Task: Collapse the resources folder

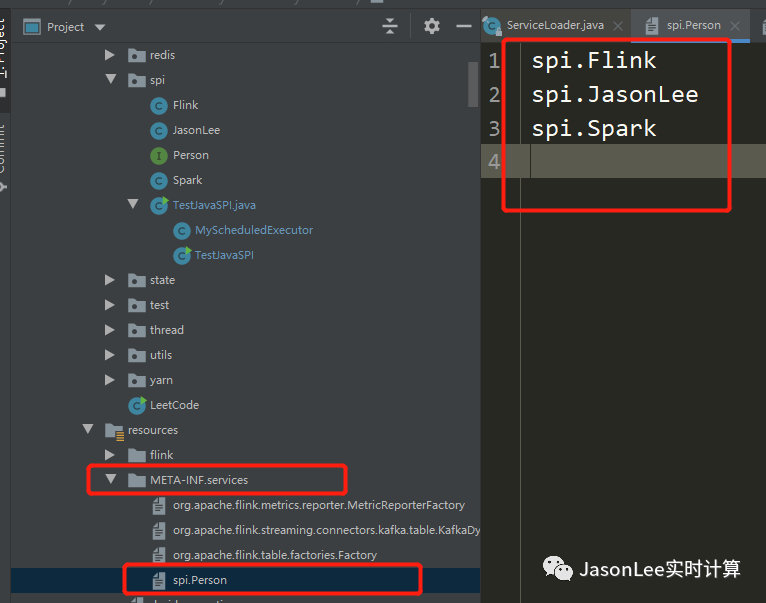Action: click(x=88, y=429)
